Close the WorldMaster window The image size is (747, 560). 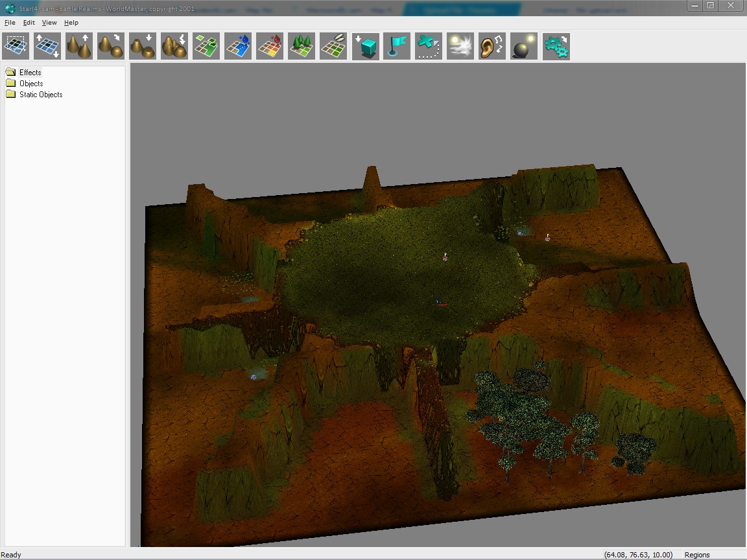coord(730,6)
